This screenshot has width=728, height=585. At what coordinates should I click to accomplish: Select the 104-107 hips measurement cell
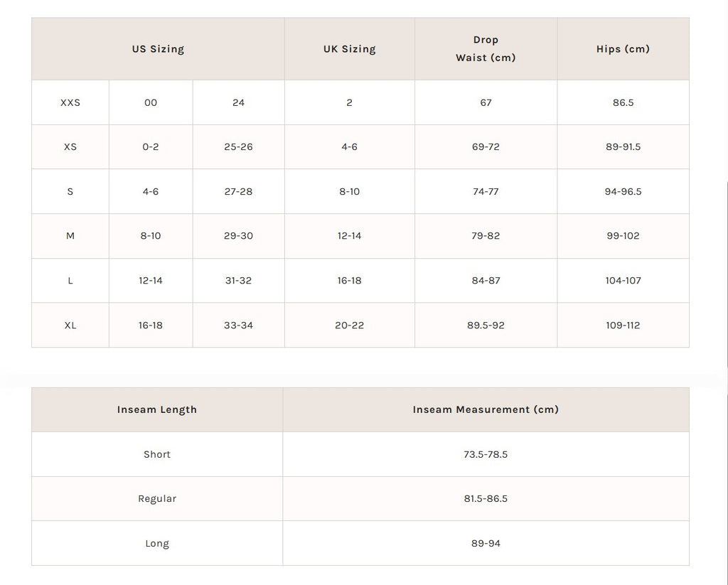(623, 281)
